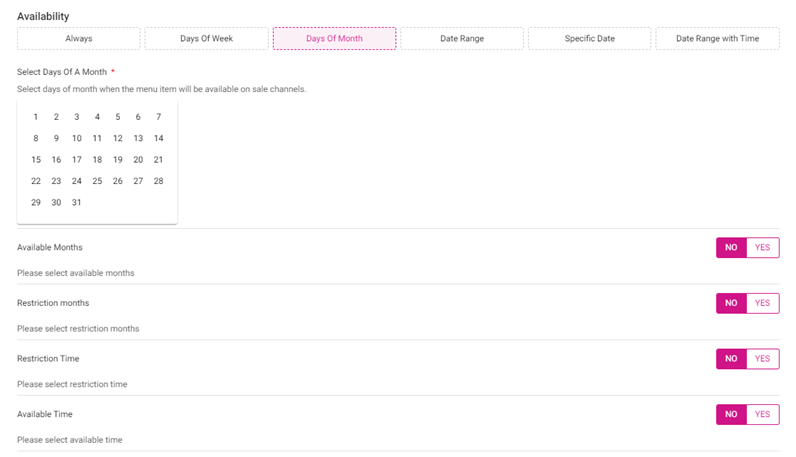This screenshot has width=796, height=457.
Task: Click day 12 in the day grid
Action: 118,139
